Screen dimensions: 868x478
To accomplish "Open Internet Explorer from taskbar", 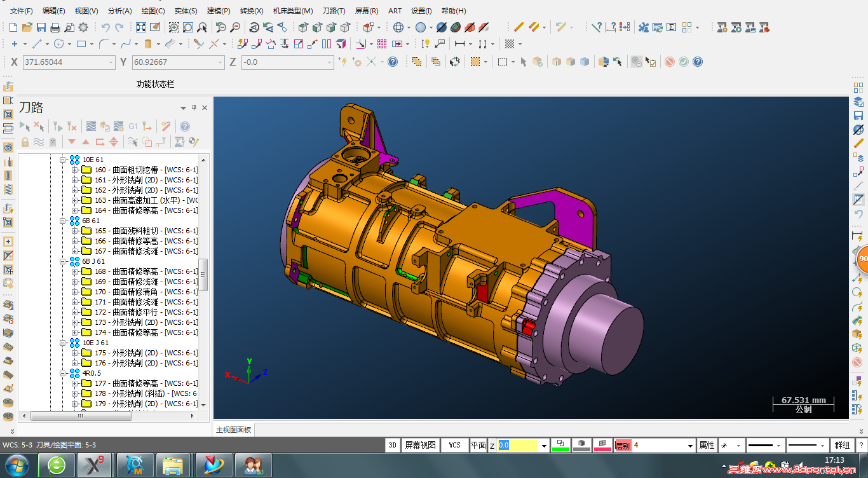I will click(x=56, y=465).
